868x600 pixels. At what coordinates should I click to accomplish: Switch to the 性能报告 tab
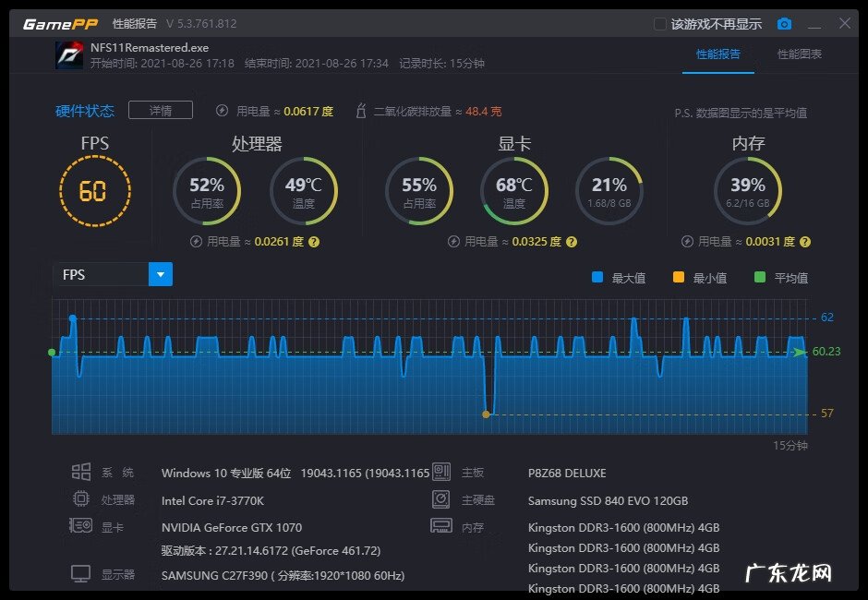(x=717, y=54)
